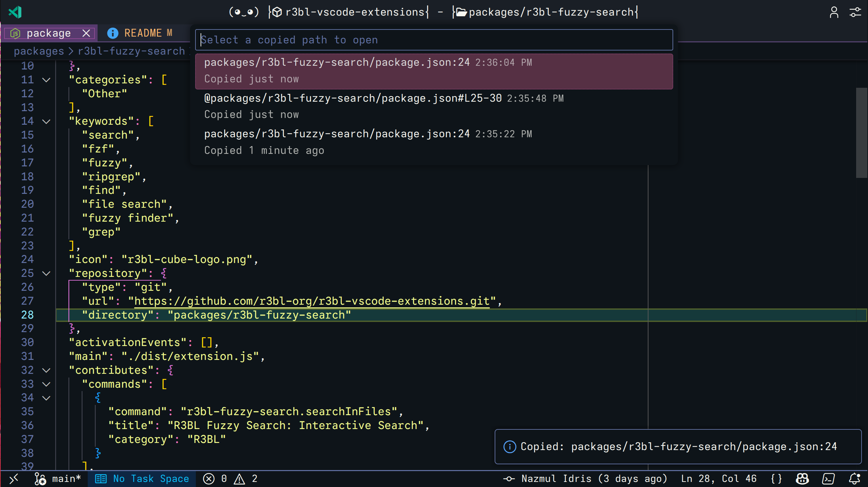Open the GitHub repository URL link

[312, 301]
